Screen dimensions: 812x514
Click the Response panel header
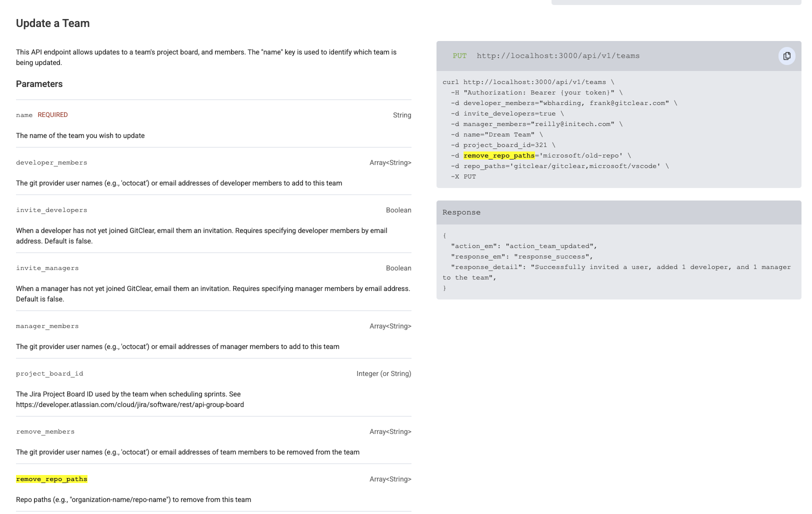click(618, 212)
